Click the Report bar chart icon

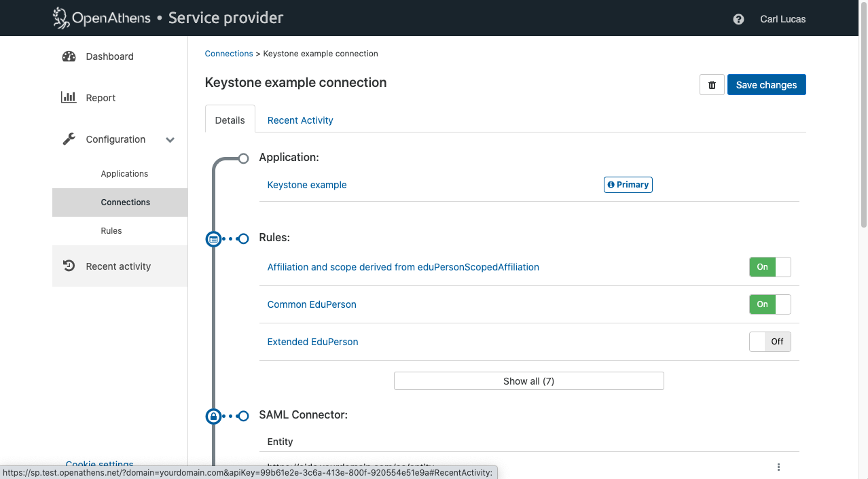coord(69,97)
